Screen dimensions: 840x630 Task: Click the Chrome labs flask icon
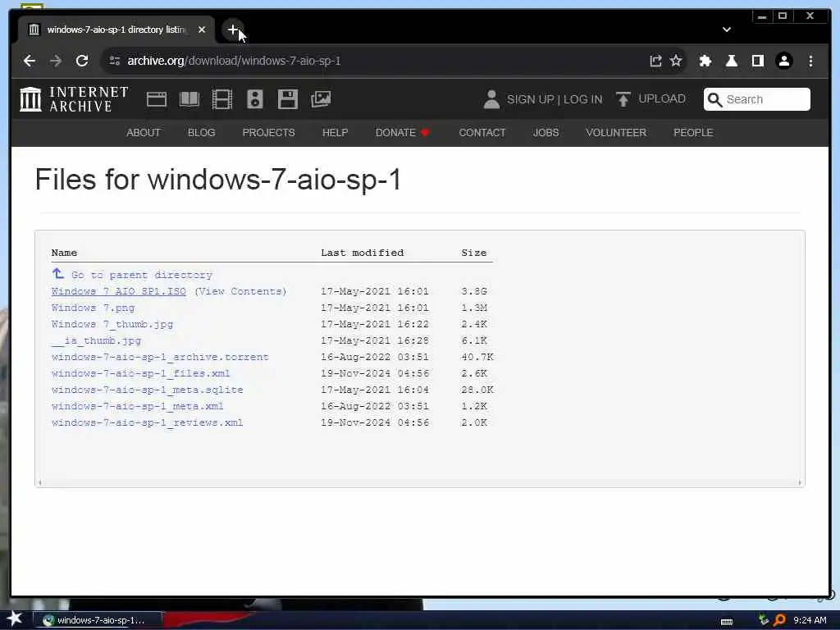731,61
